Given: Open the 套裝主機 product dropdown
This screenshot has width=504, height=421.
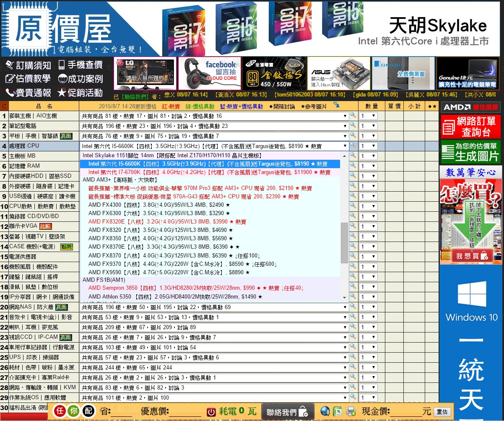Looking at the screenshot, I should 214,116.
